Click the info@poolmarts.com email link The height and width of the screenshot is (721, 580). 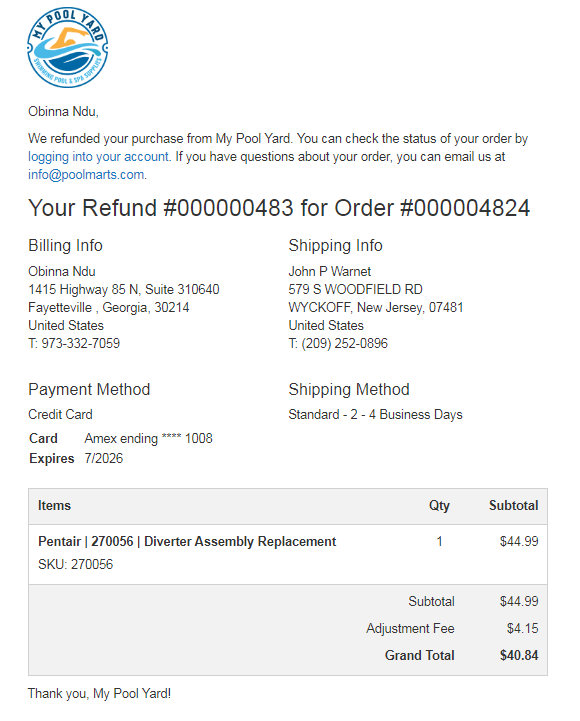point(86,175)
